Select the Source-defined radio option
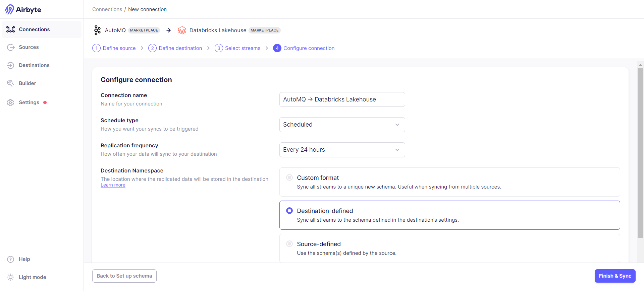This screenshot has height=291, width=644. pos(289,244)
